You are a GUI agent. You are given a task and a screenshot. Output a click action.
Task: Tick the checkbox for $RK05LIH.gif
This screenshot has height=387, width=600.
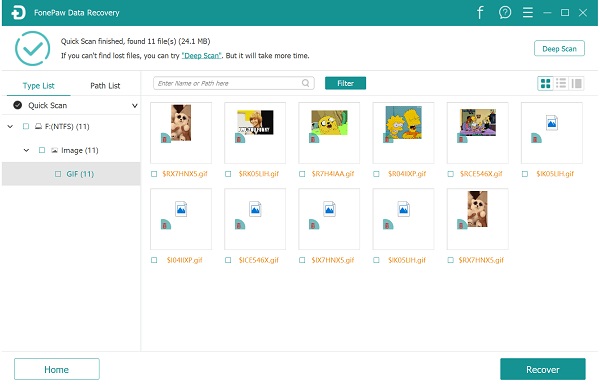point(228,174)
